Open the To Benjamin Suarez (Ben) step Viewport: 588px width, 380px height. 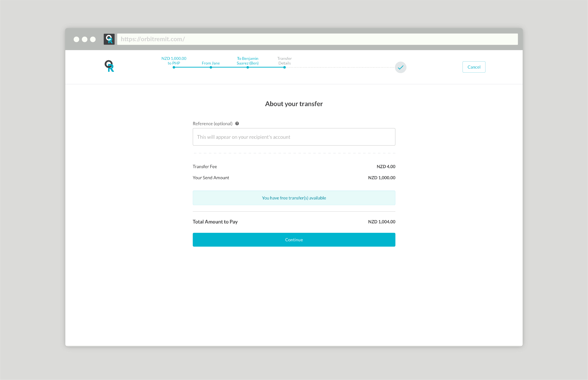(x=247, y=61)
